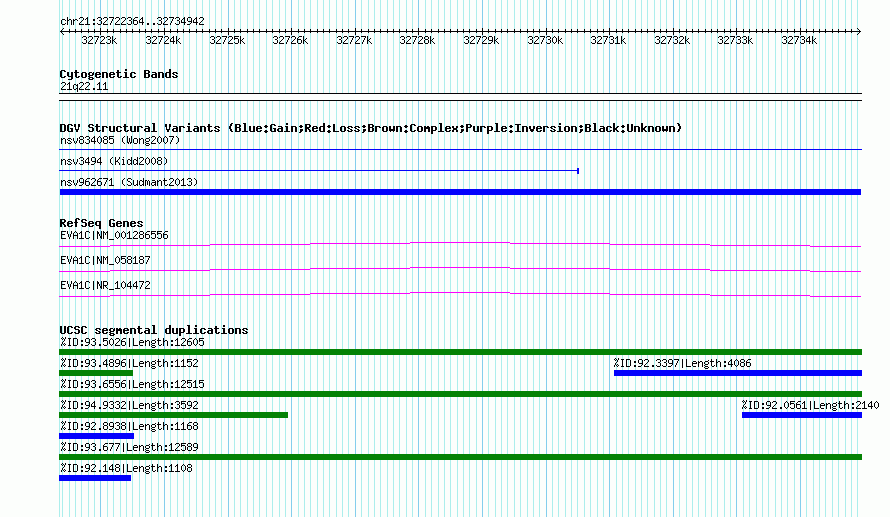Open the Cytogenetic Bands track title

119,74
